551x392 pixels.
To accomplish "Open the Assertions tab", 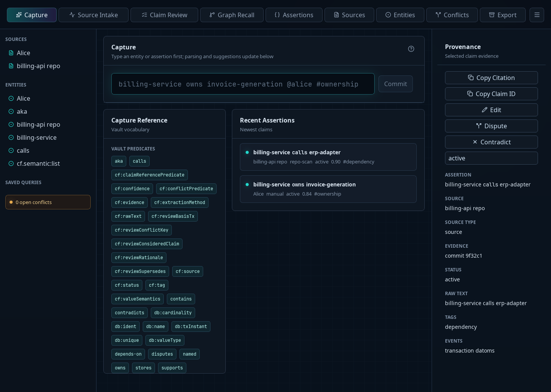I will tap(294, 15).
